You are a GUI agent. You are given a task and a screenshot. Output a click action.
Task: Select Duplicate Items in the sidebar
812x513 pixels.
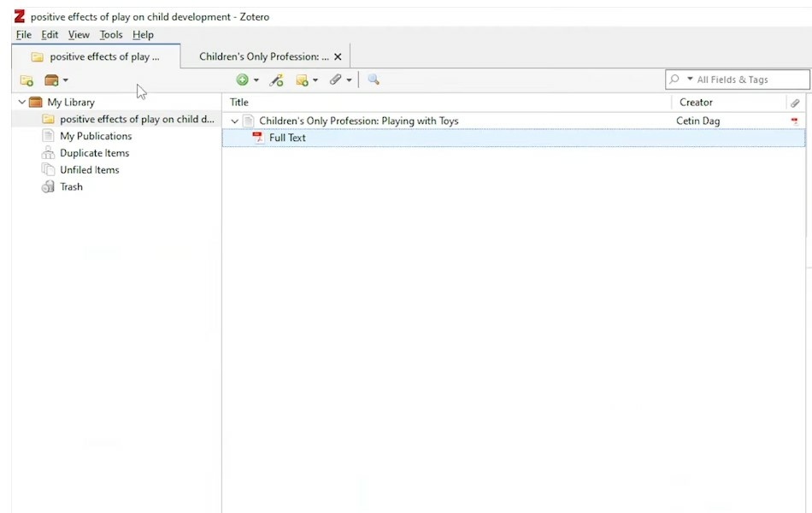pyautogui.click(x=94, y=153)
